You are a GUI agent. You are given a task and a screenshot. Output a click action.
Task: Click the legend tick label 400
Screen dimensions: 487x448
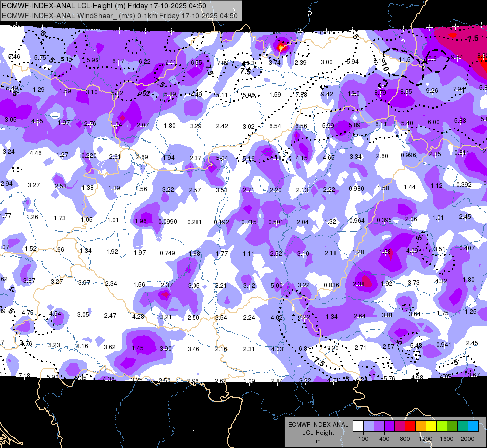(384, 439)
